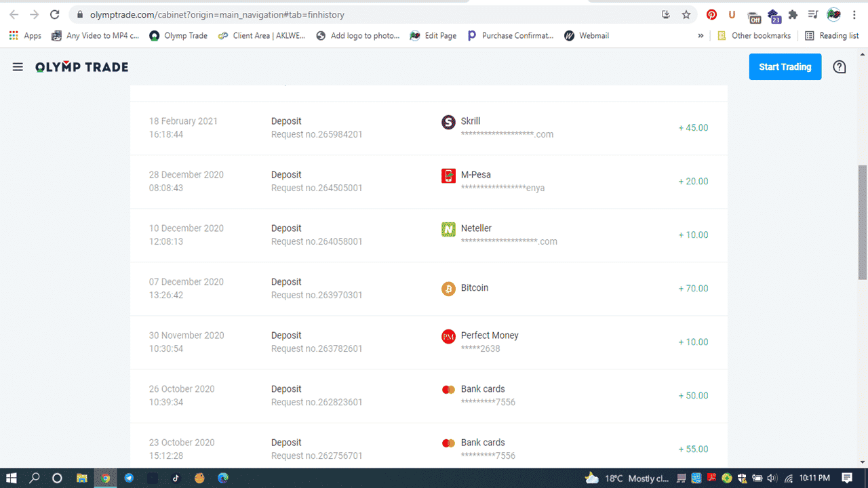Expand the Other bookmarks folder

[753, 35]
